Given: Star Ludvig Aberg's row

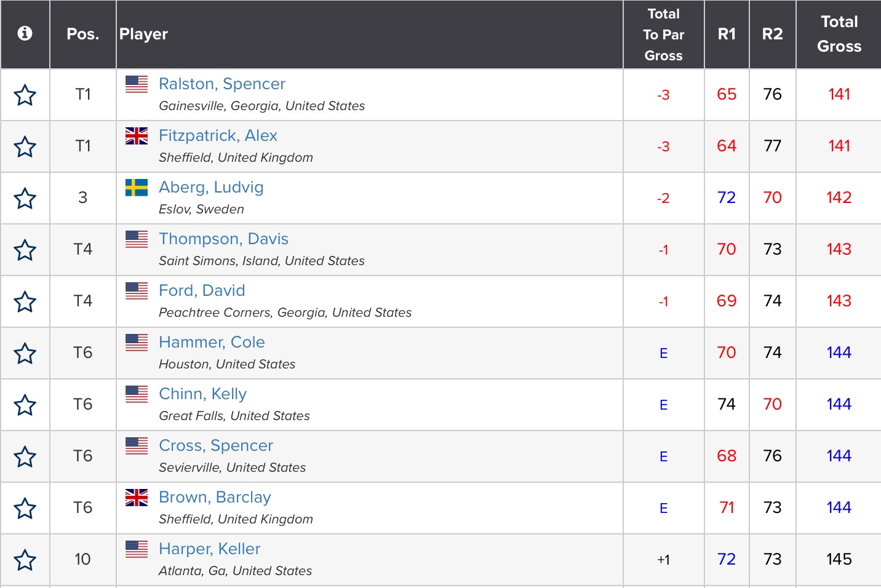Looking at the screenshot, I should click(25, 199).
